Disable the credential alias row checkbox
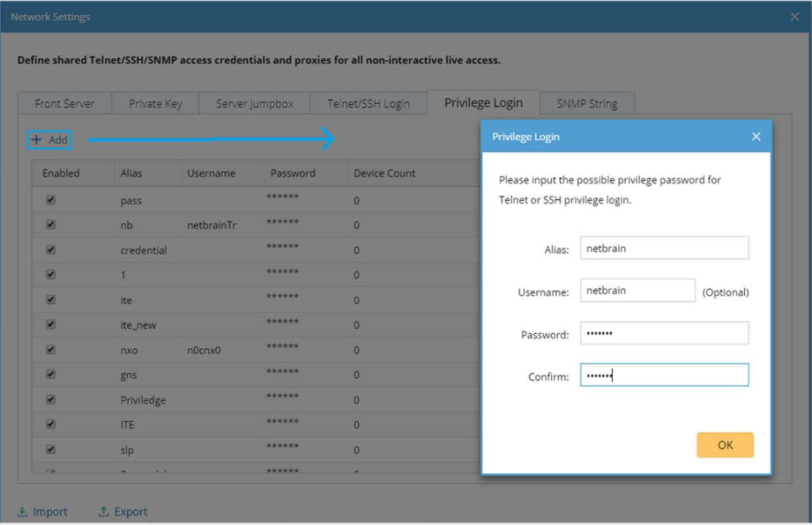The image size is (812, 525). point(51,250)
